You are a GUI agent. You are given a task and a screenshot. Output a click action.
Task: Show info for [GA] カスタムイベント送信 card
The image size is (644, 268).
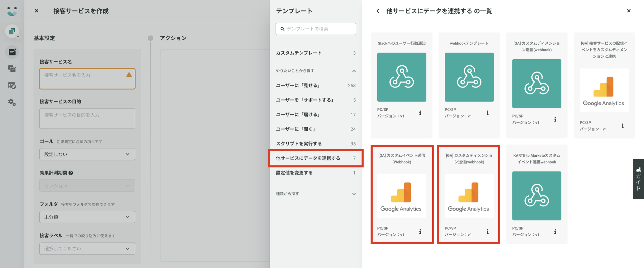[x=420, y=231]
